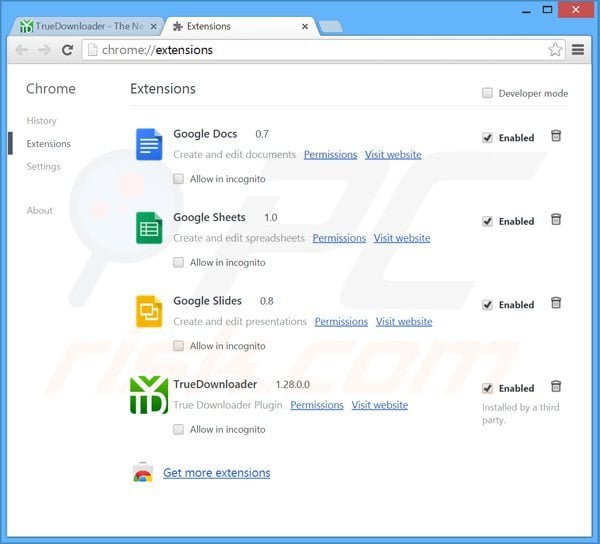Click the Google Slides extension icon
This screenshot has height=544, width=600.
pyautogui.click(x=149, y=311)
